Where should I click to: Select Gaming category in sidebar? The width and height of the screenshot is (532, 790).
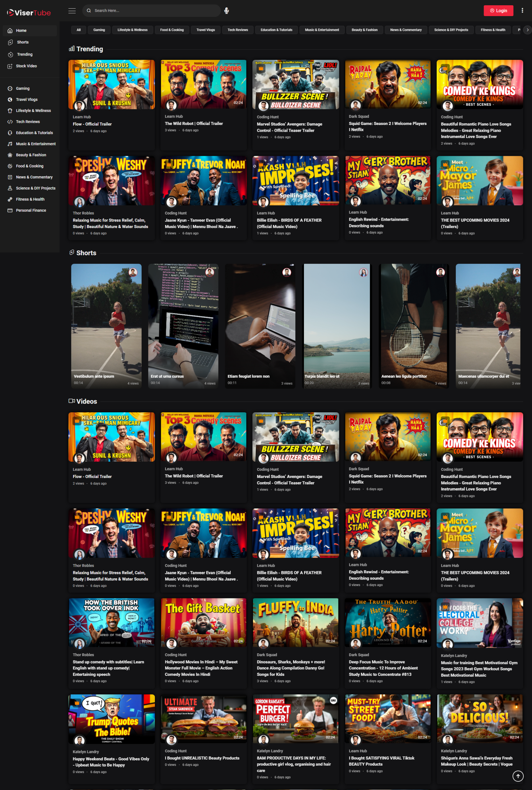[23, 89]
